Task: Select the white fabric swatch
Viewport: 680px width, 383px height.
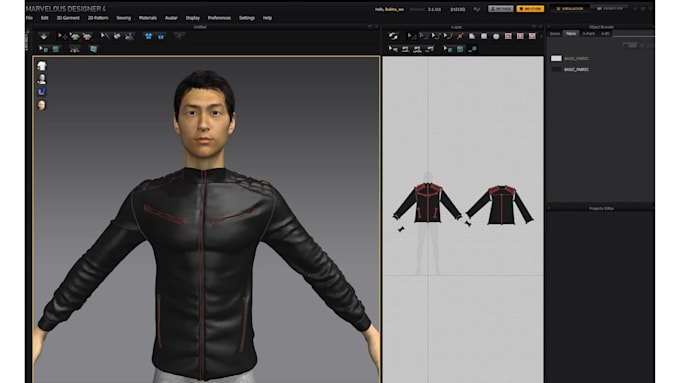Action: coord(556,58)
